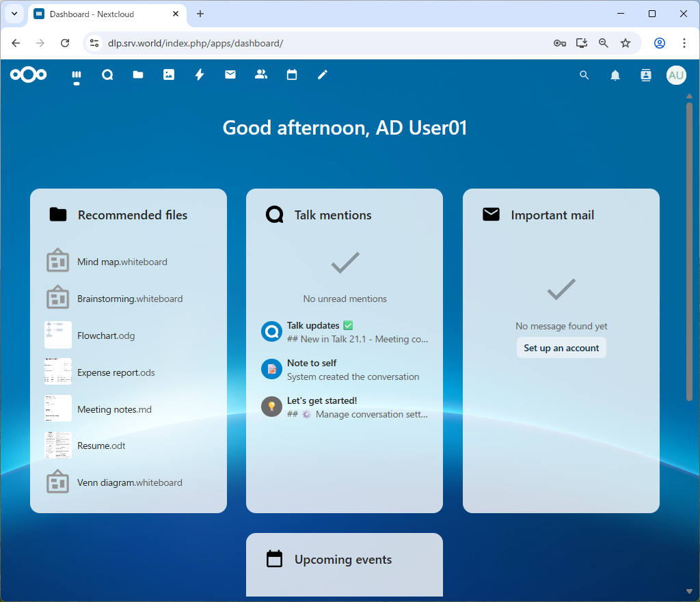Open the Photos app icon
This screenshot has height=602, width=700.
point(169,75)
